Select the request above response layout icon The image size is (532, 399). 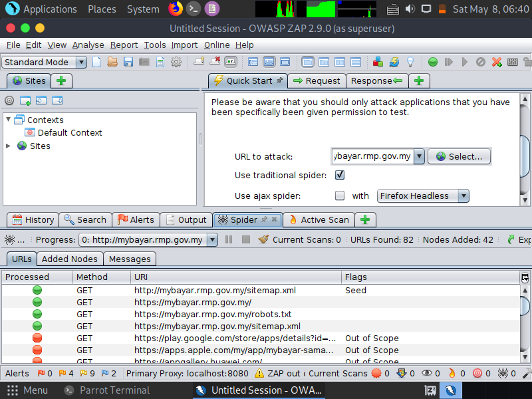356,62
